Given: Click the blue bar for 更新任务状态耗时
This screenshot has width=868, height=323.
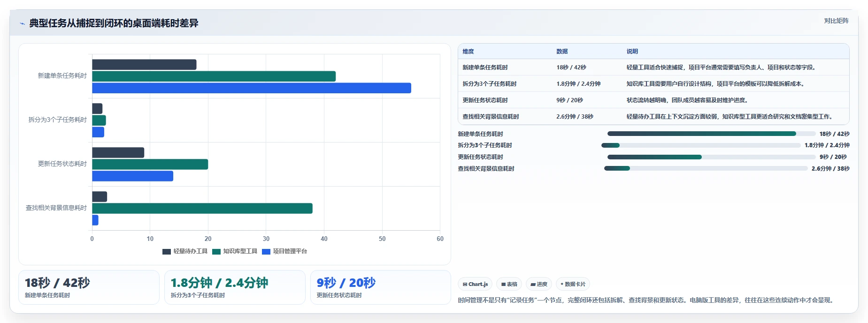Looking at the screenshot, I should click(132, 176).
